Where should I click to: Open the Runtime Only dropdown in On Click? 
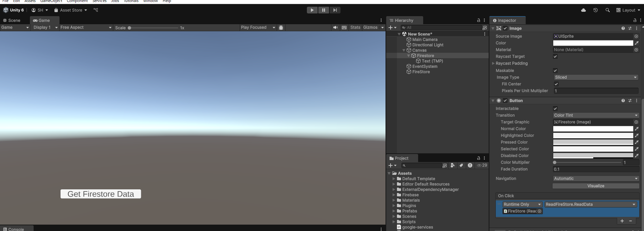click(x=523, y=204)
